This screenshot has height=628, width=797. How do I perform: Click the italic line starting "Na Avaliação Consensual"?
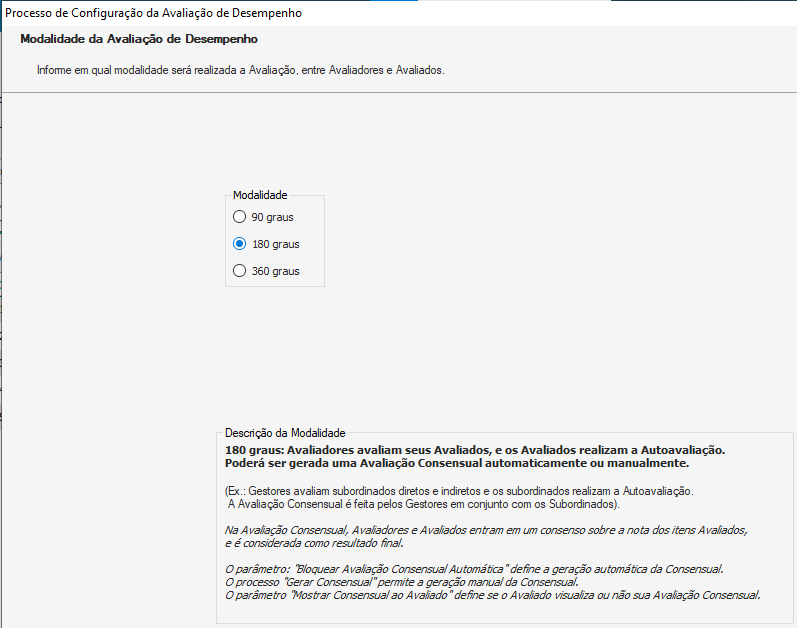tap(486, 529)
